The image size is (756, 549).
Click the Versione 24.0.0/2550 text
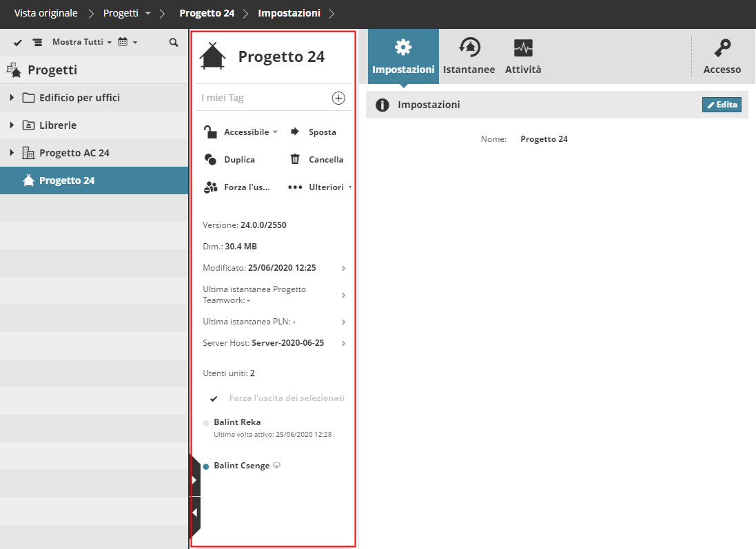point(245,225)
